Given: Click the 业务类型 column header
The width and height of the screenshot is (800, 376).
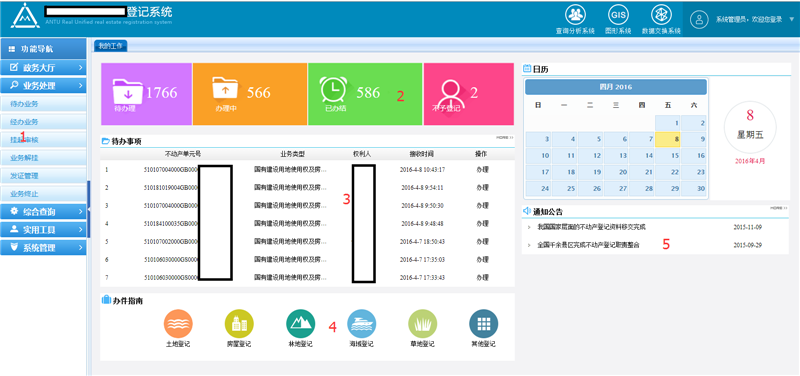Looking at the screenshot, I should coord(292,154).
